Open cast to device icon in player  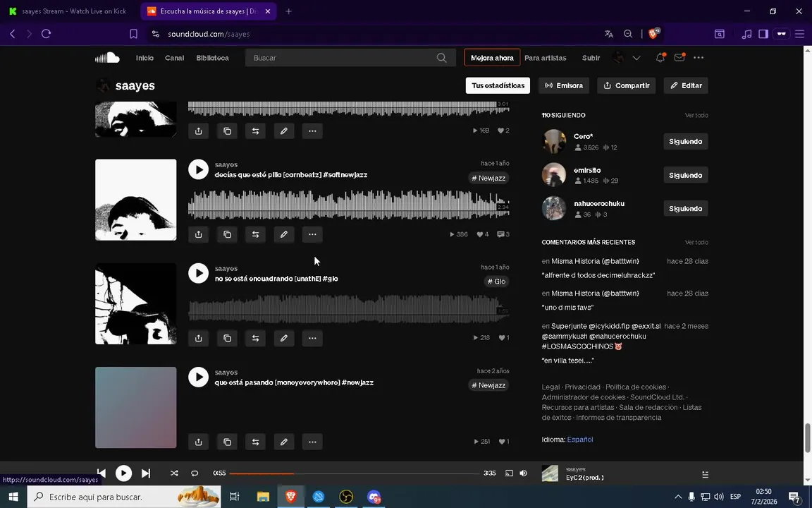[x=509, y=473]
